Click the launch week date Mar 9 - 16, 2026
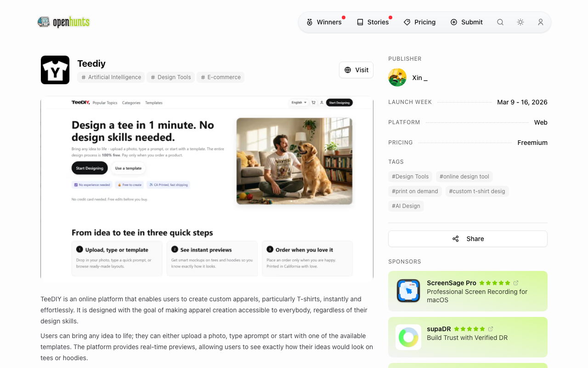This screenshot has width=588, height=368. pyautogui.click(x=522, y=102)
